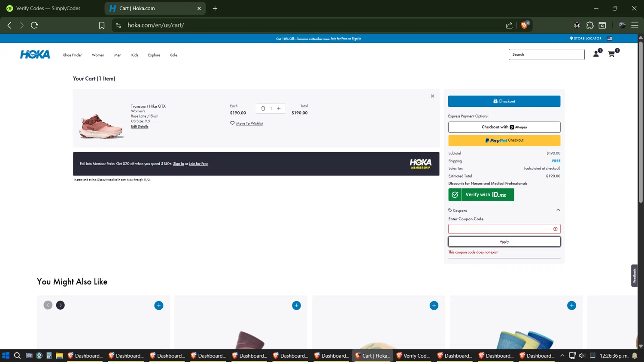Image resolution: width=644 pixels, height=362 pixels.
Task: Click the US flag country selector
Action: point(609,39)
